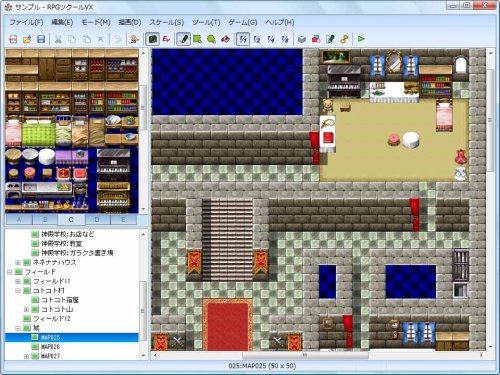500x375 pixels.
Task: Set map zoom scale to 1/8
Action: 285,39
